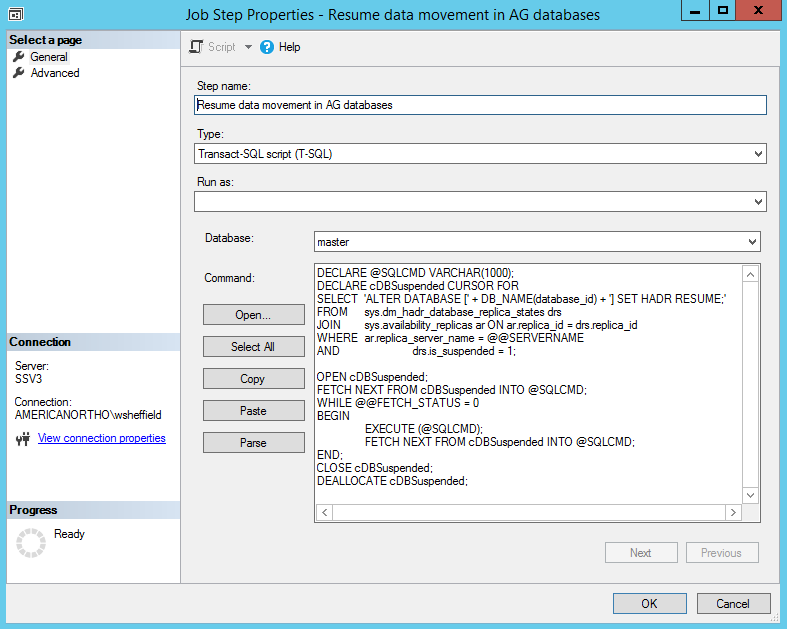Expand the Database dropdown showing master

(x=752, y=242)
